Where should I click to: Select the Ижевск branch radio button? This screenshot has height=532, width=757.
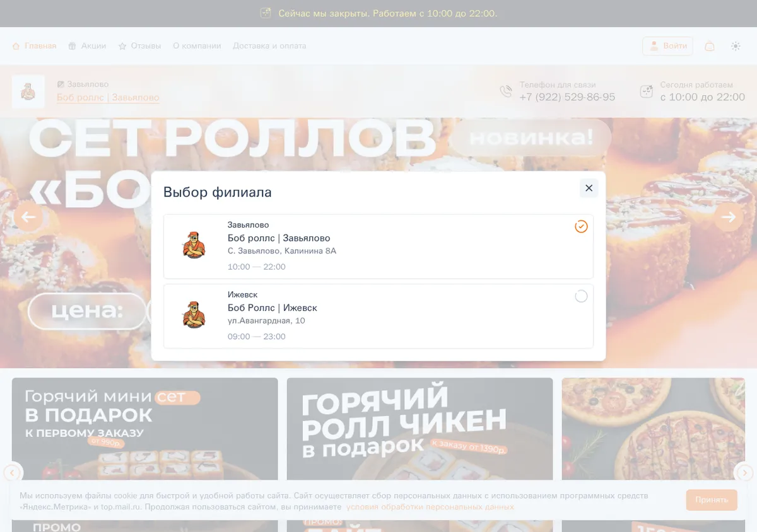click(581, 296)
